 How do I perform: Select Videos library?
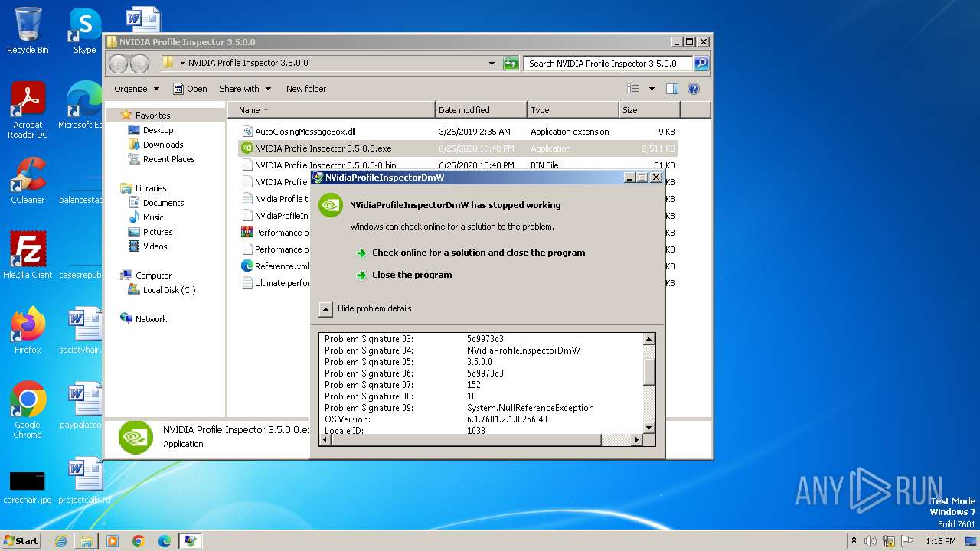pos(155,246)
